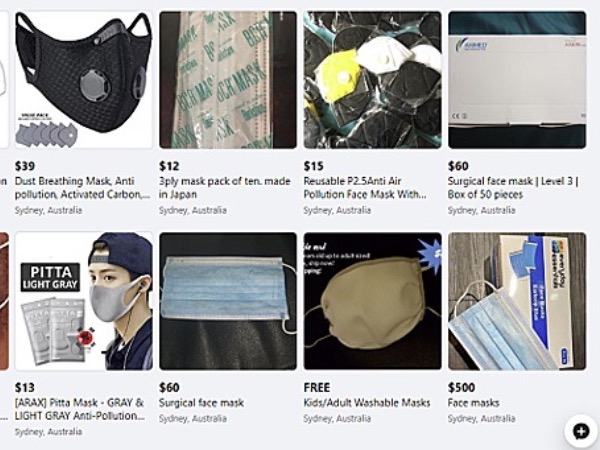
Task: Select Reusable P2.5 Anti Air Pollution listing title
Action: tap(365, 188)
